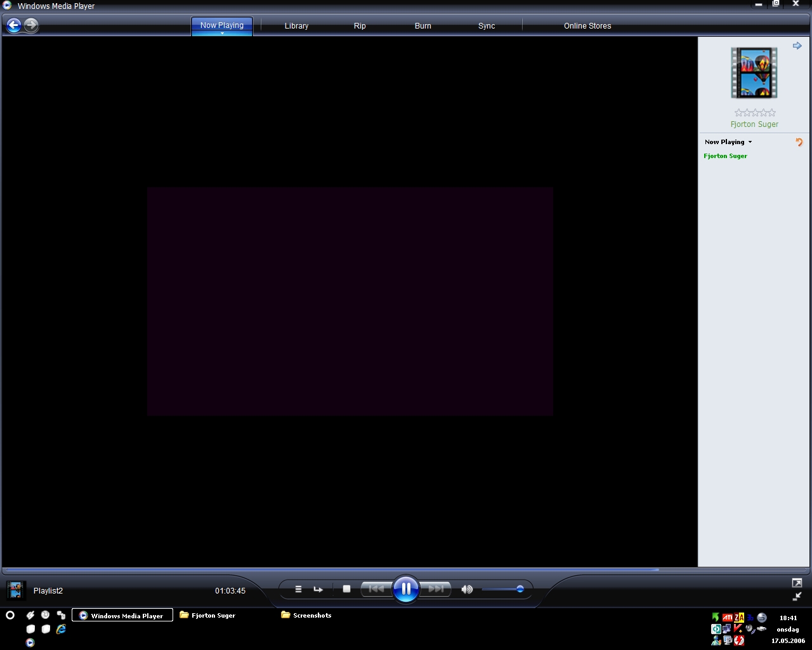
Task: Click the network computers tray icon
Action: click(727, 629)
